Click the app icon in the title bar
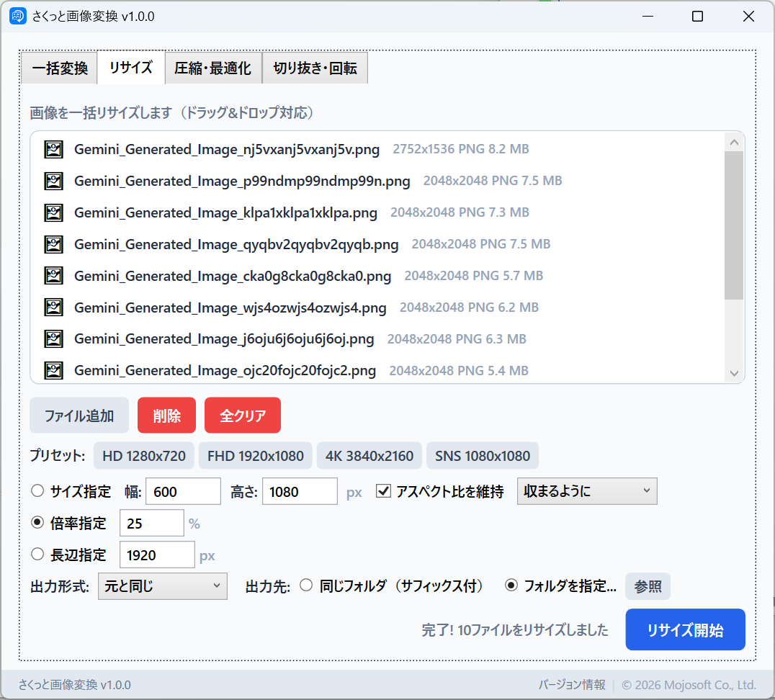 (18, 17)
